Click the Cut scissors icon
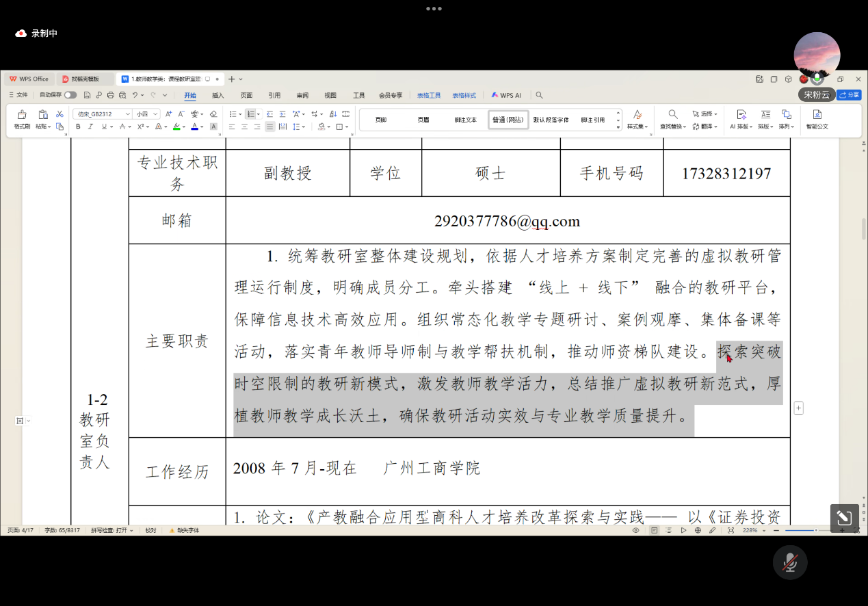The height and width of the screenshot is (606, 868). [x=60, y=114]
